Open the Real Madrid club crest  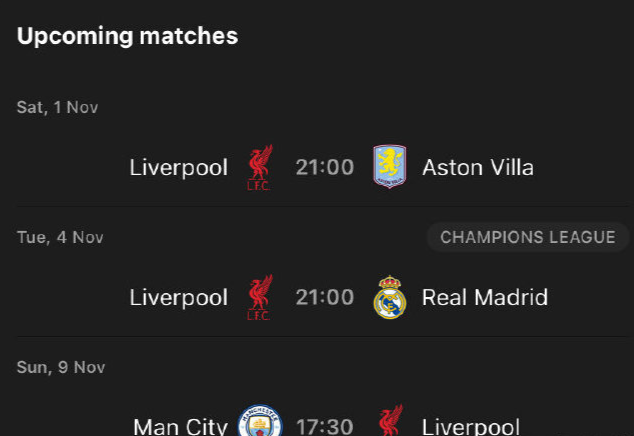[389, 297]
